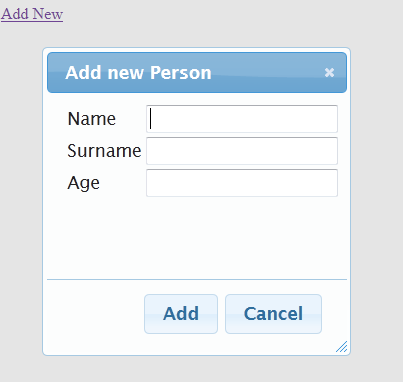Screen dimensions: 403x382
Task: Click the Age label text
Action: 84,183
